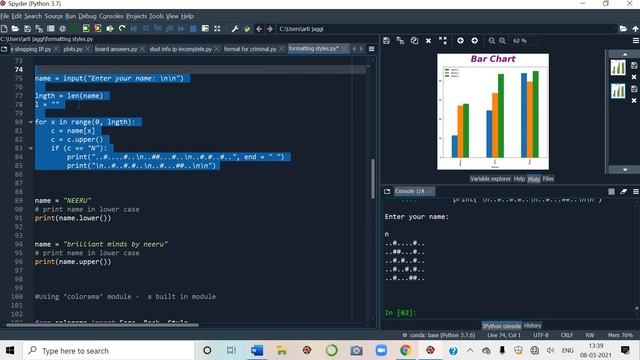Open the Source menu
This screenshot has width=640, height=360.
53,16
